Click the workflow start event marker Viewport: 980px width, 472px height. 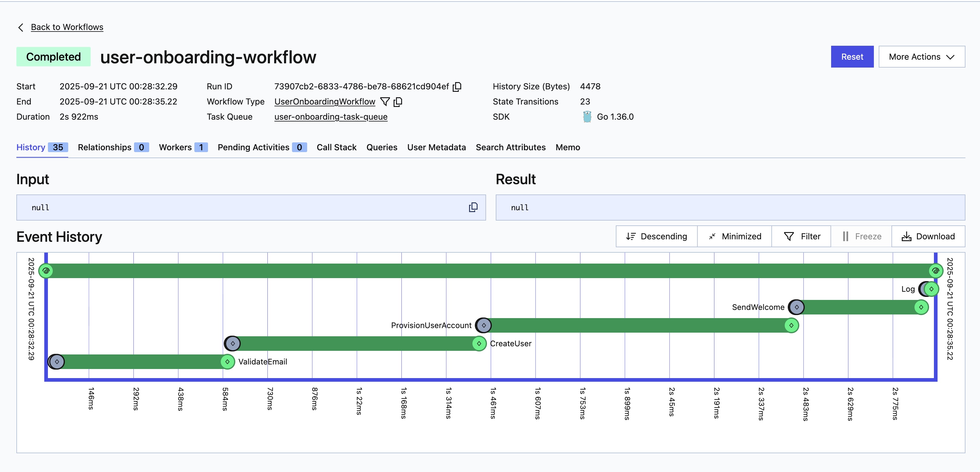tap(46, 271)
